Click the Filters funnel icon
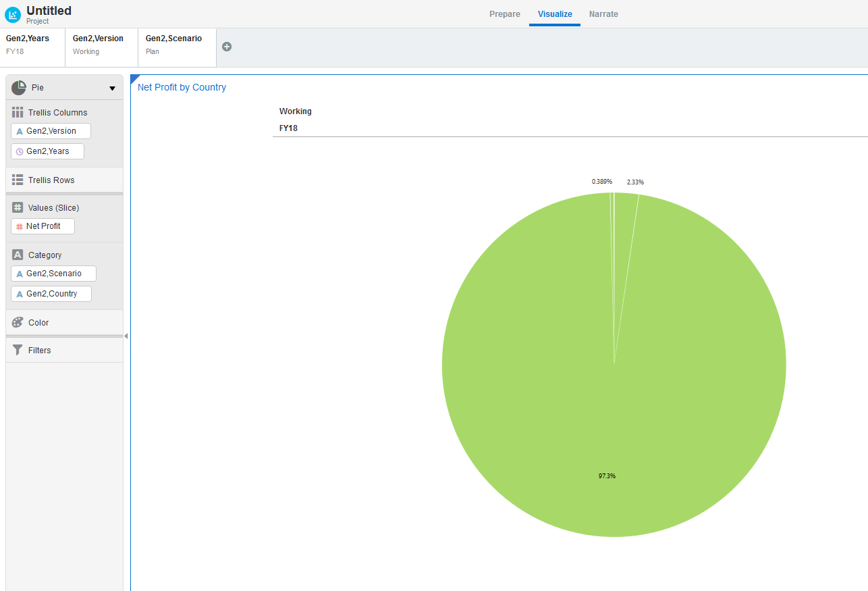The image size is (868, 591). tap(17, 350)
